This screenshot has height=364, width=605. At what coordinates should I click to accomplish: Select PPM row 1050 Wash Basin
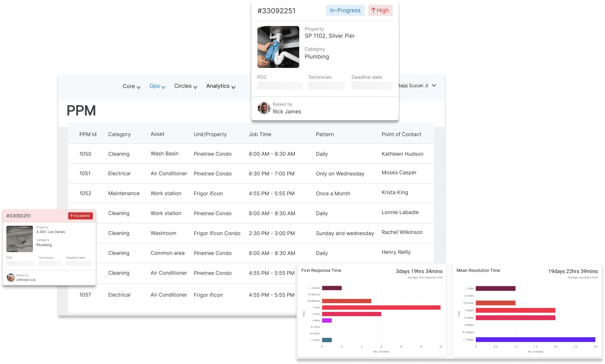click(164, 154)
